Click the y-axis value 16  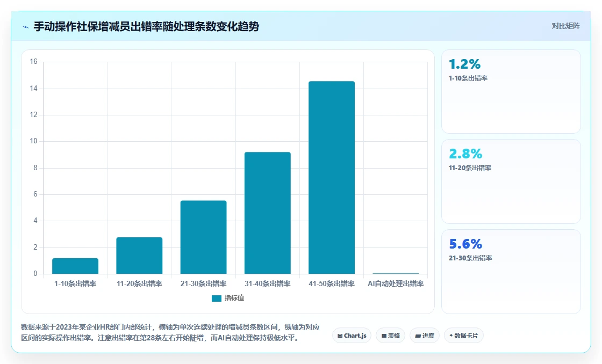click(x=34, y=62)
